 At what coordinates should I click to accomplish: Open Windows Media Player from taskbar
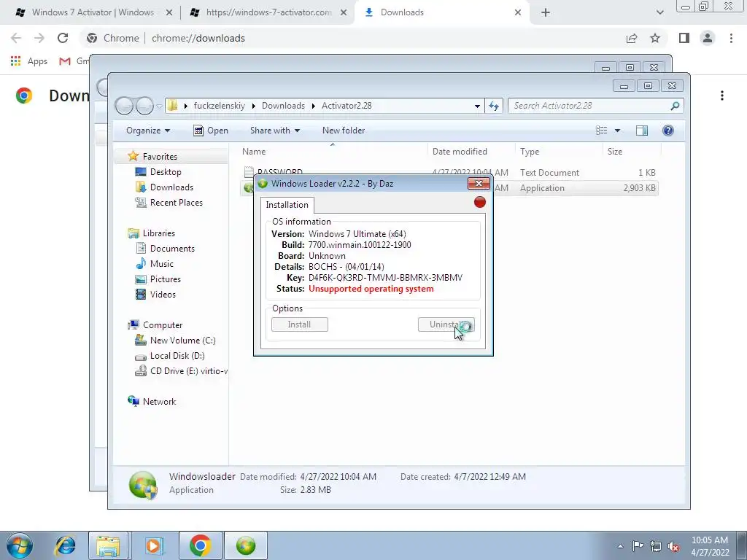point(153,545)
